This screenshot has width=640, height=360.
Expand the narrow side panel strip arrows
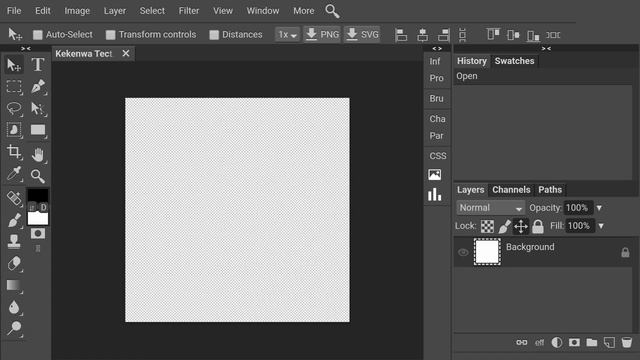(437, 49)
